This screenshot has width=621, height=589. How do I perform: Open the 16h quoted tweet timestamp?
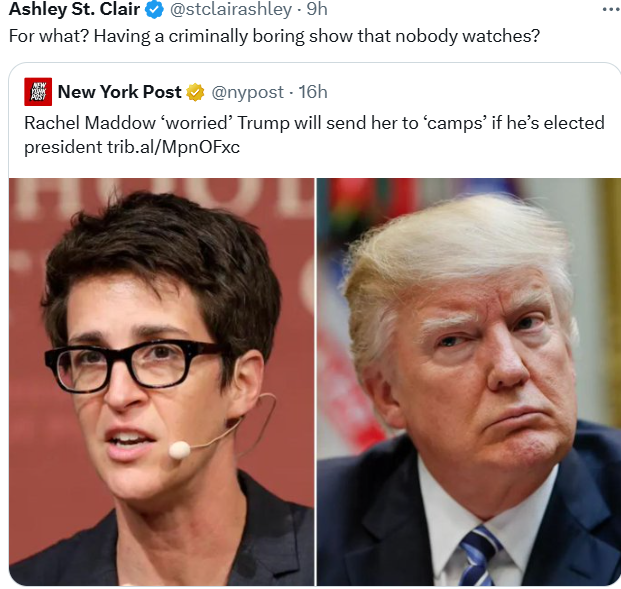[x=313, y=92]
